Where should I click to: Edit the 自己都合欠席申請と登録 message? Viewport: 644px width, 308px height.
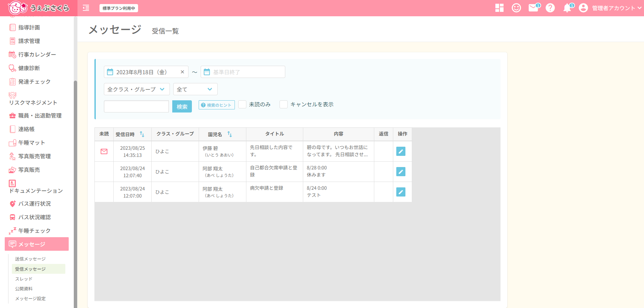click(401, 172)
